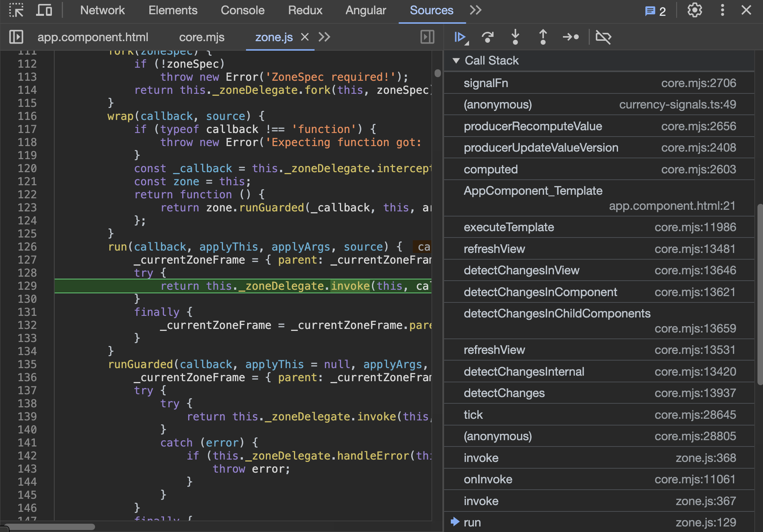Image resolution: width=763 pixels, height=532 pixels.
Task: Step out of current function
Action: coord(543,37)
